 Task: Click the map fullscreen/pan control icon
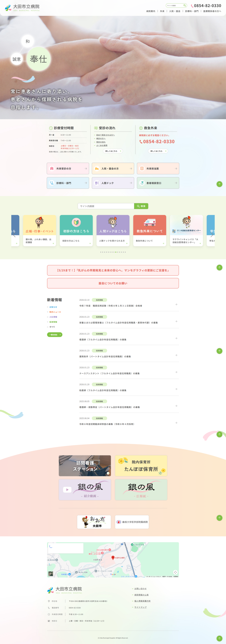pos(175,572)
